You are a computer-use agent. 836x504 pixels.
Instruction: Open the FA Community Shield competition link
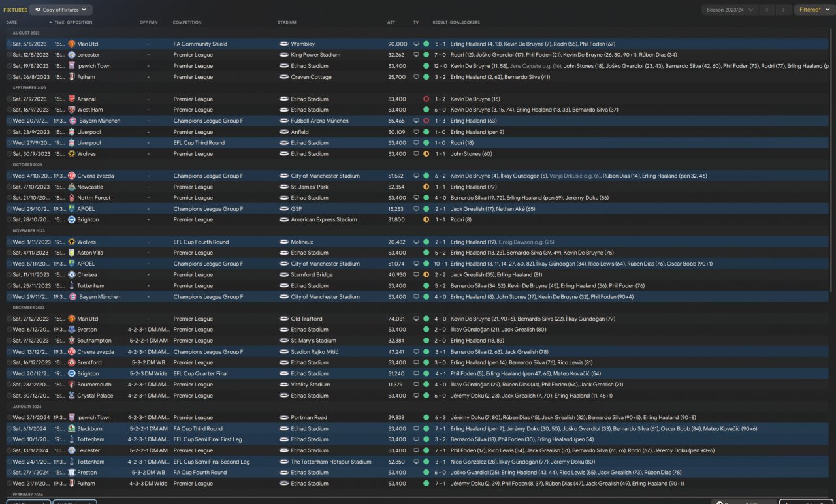201,44
